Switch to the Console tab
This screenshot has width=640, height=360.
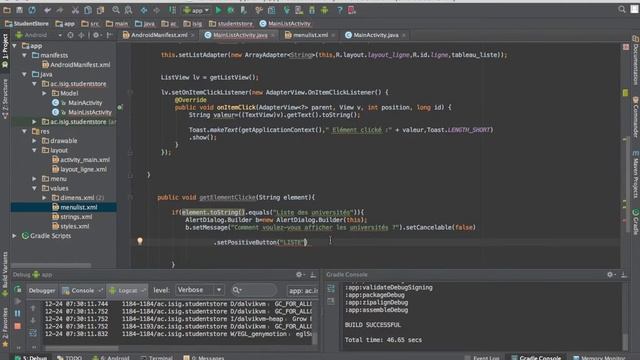(82, 291)
